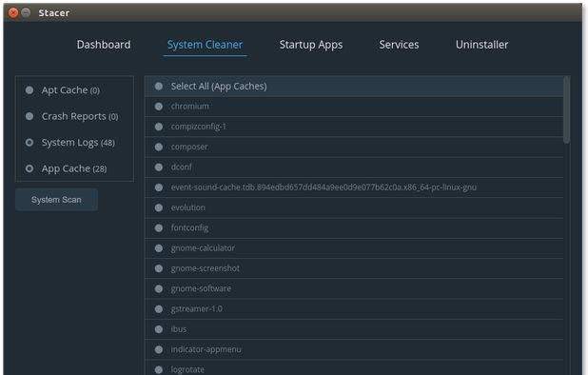
Task: Click the gstreamer-1.0 entry text
Action: point(197,308)
